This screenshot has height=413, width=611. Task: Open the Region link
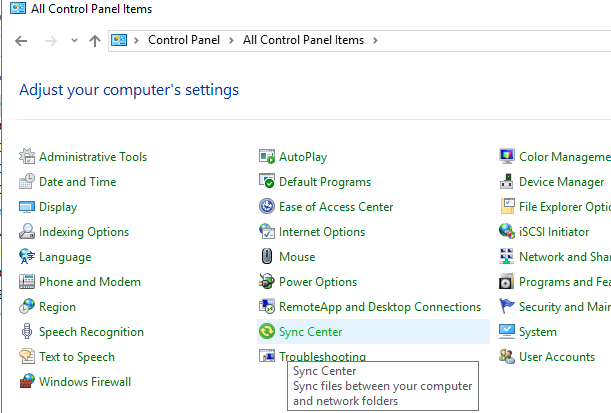57,307
